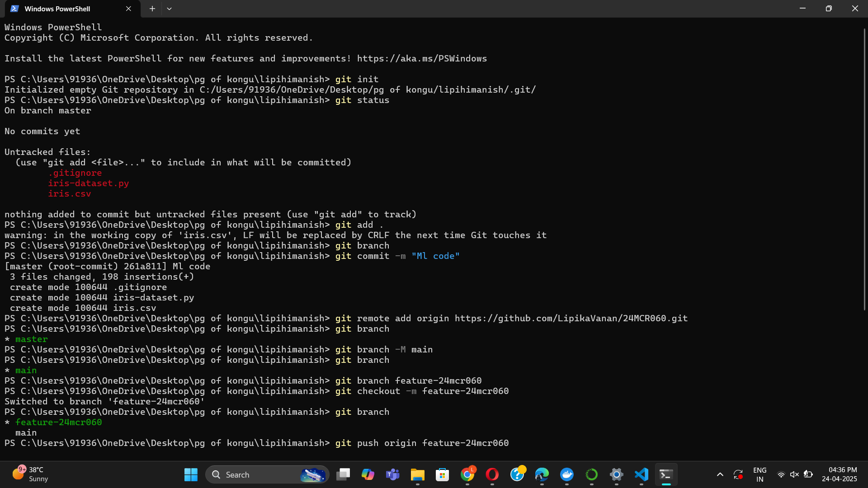
Task: Open the Windows Start menu
Action: tap(191, 474)
